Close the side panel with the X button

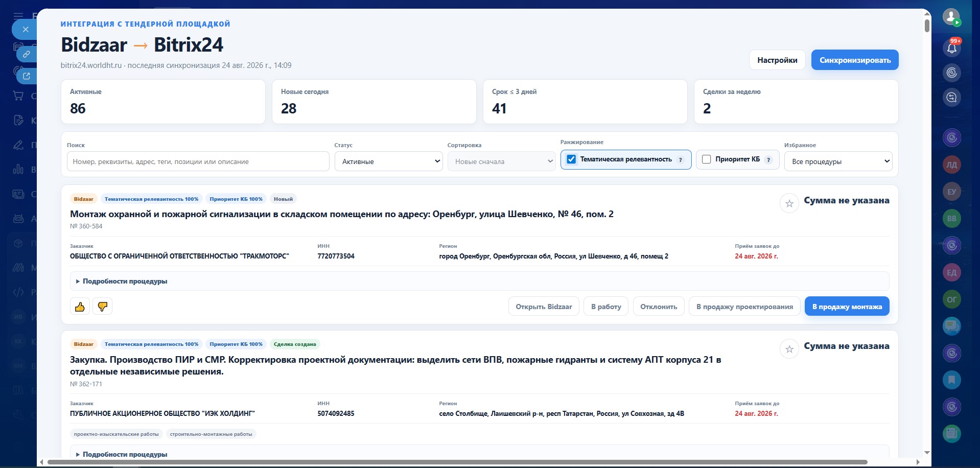(x=26, y=30)
